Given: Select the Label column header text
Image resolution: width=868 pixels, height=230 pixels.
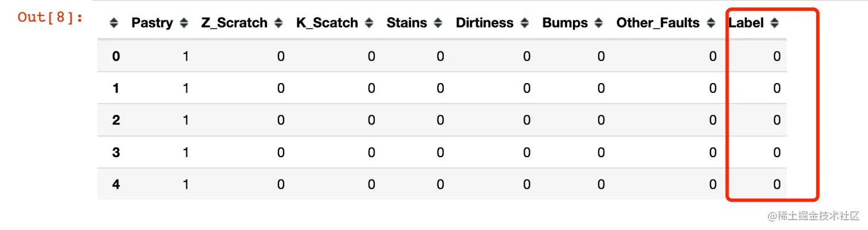Looking at the screenshot, I should [x=746, y=24].
